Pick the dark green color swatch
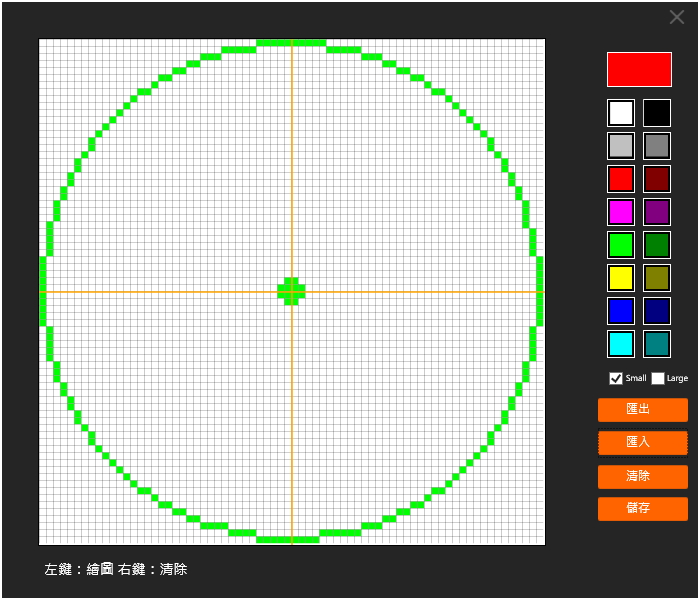700x600 pixels. click(657, 245)
